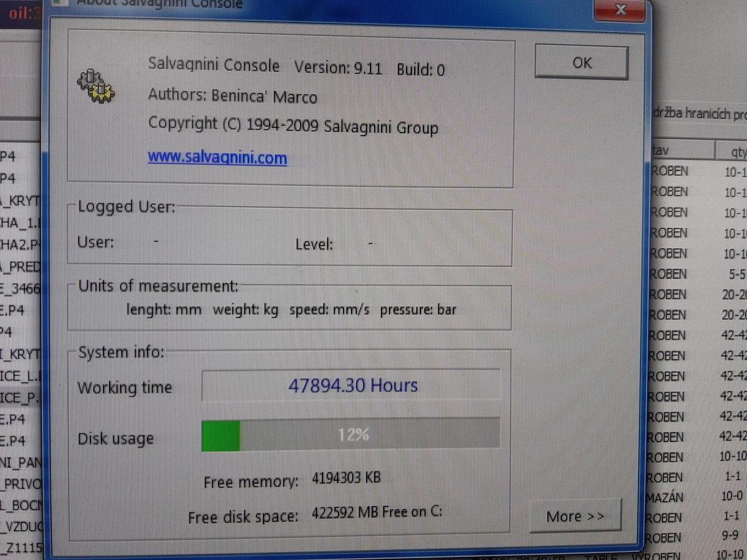Click the OK button

click(581, 63)
